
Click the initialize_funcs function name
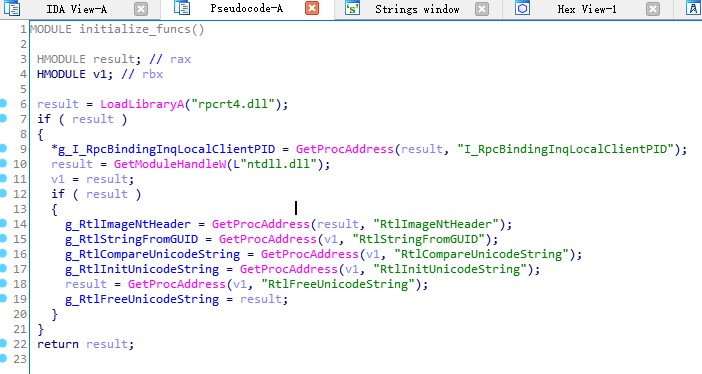coord(135,30)
